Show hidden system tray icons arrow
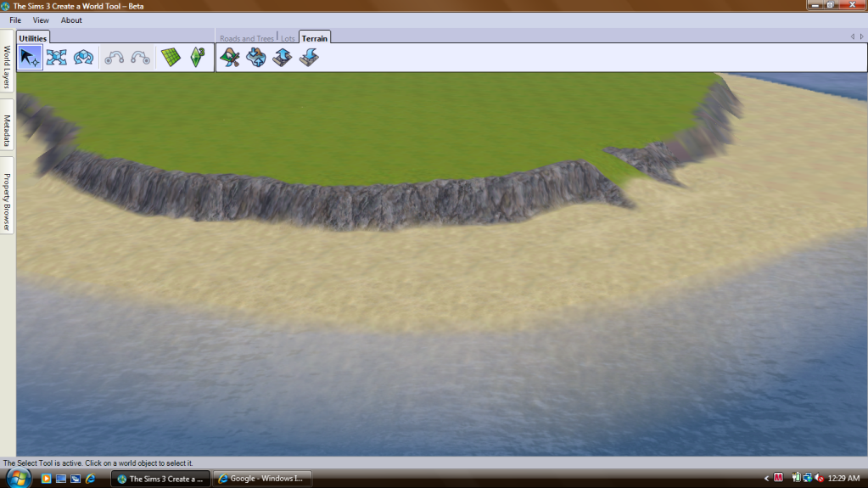Screen dimensions: 868x488 767,478
